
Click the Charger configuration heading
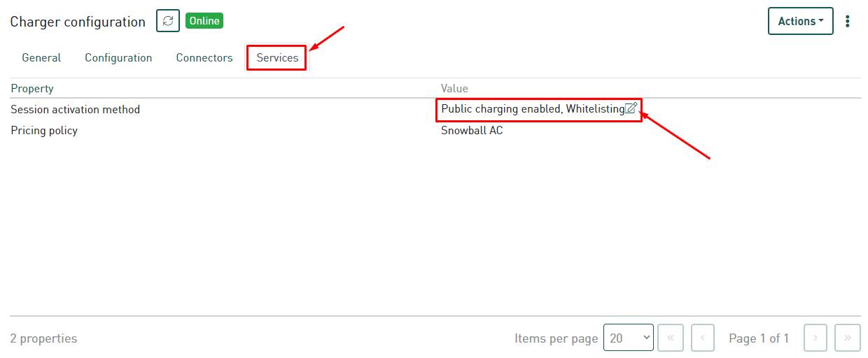tap(78, 22)
